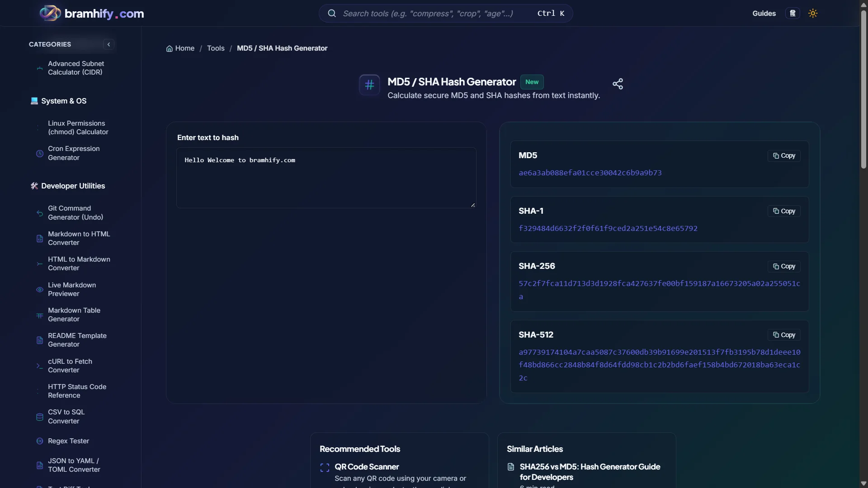Click the System & OS laptop icon

(34, 101)
